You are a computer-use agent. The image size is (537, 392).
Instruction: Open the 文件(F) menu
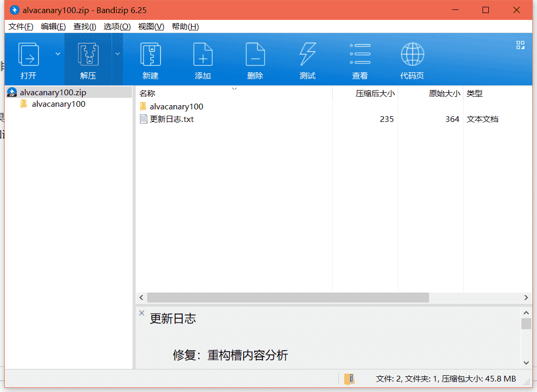20,27
